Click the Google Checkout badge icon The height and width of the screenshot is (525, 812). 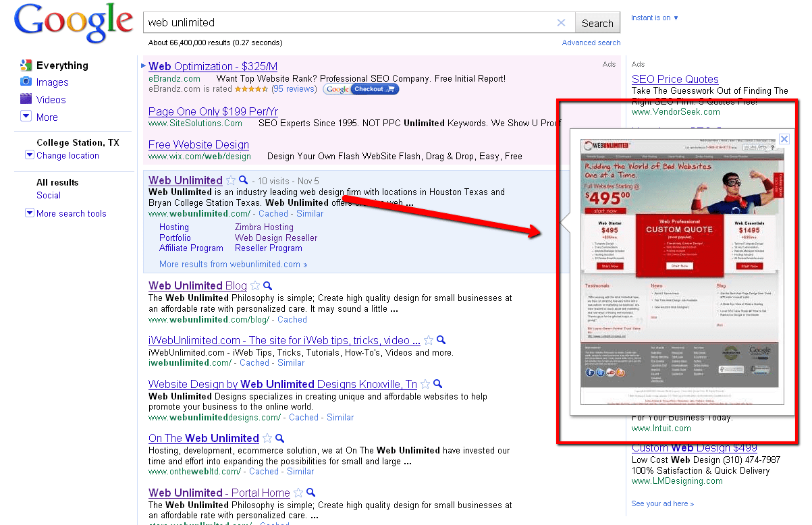click(361, 89)
